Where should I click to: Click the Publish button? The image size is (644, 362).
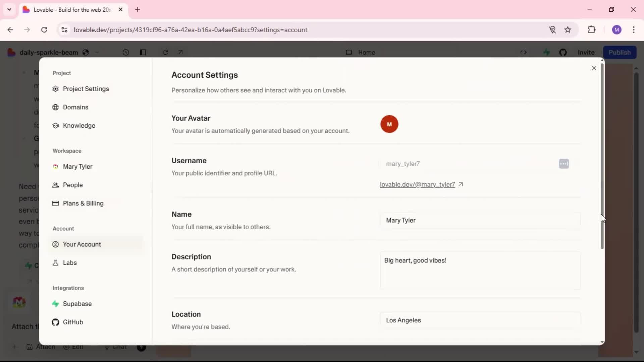click(620, 52)
